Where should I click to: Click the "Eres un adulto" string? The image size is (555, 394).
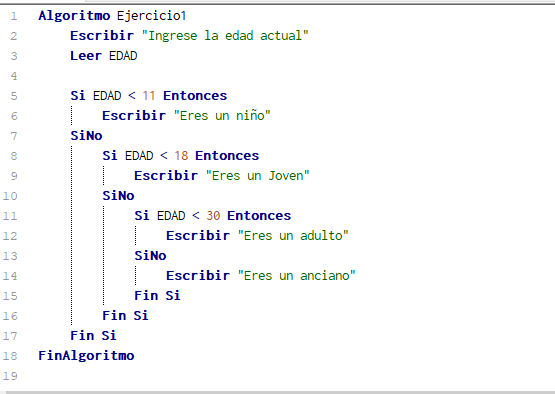(x=293, y=236)
